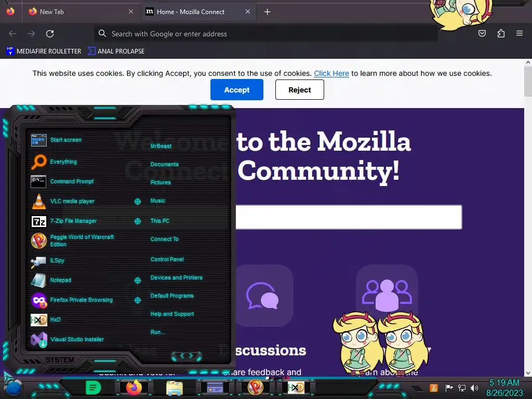Accept cookies on the website
The width and height of the screenshot is (532, 399).
pyautogui.click(x=237, y=89)
